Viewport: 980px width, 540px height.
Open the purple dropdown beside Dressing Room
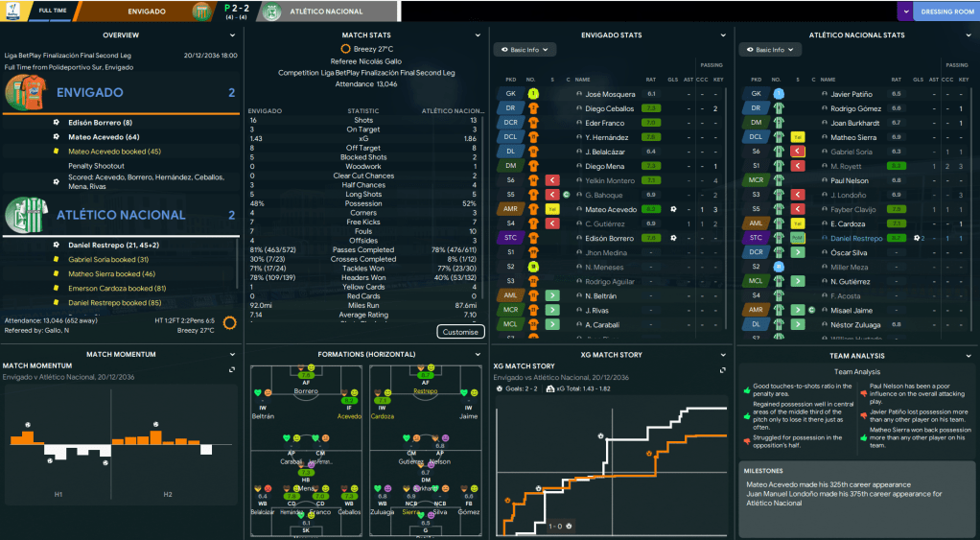905,12
